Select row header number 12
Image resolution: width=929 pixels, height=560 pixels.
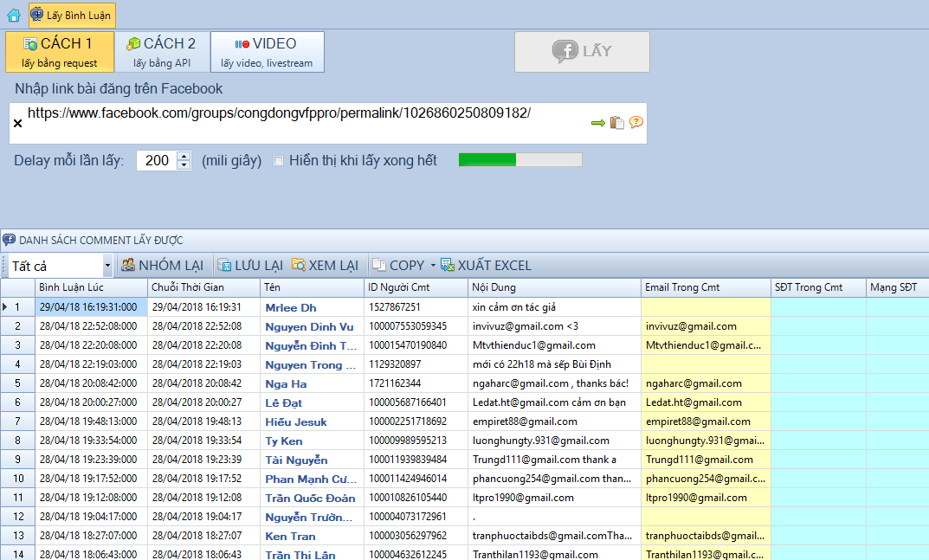click(x=18, y=516)
